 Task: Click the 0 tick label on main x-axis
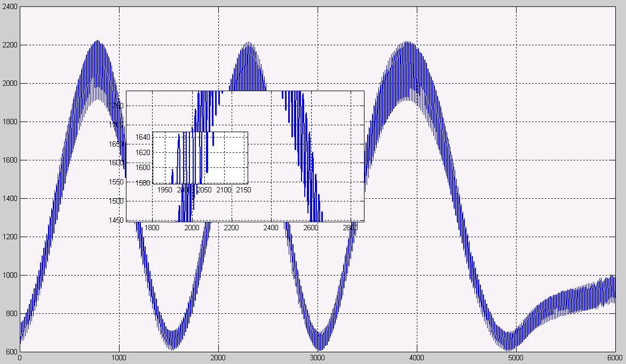(x=20, y=358)
